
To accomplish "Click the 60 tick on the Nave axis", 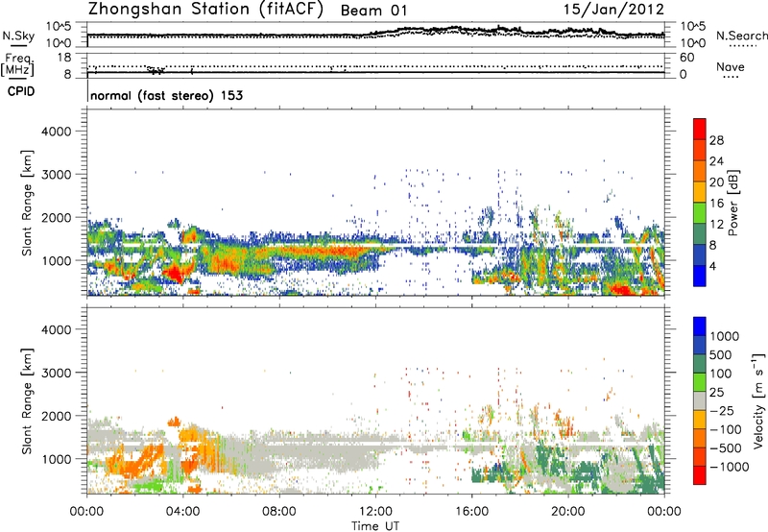I will [686, 58].
